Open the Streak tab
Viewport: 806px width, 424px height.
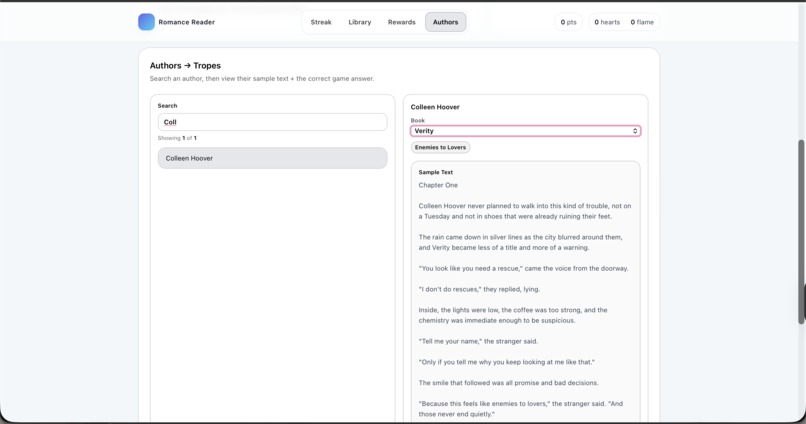coord(321,22)
